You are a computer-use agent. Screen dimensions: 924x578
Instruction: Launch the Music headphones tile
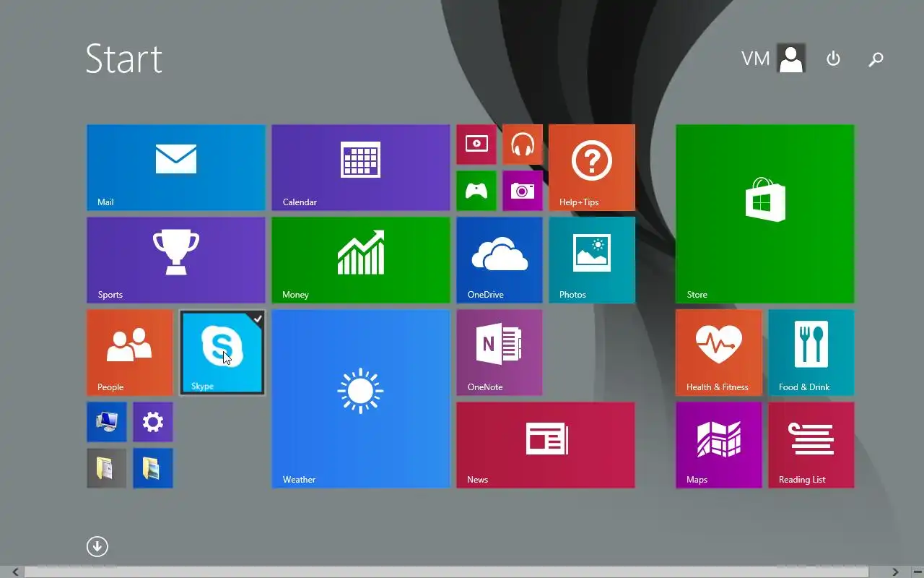(x=523, y=144)
